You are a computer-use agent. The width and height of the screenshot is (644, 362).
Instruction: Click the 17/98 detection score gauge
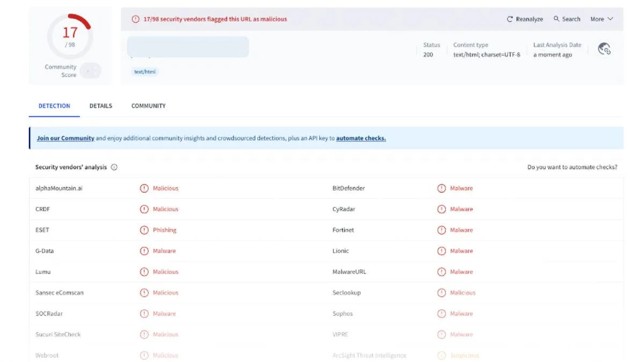(70, 36)
